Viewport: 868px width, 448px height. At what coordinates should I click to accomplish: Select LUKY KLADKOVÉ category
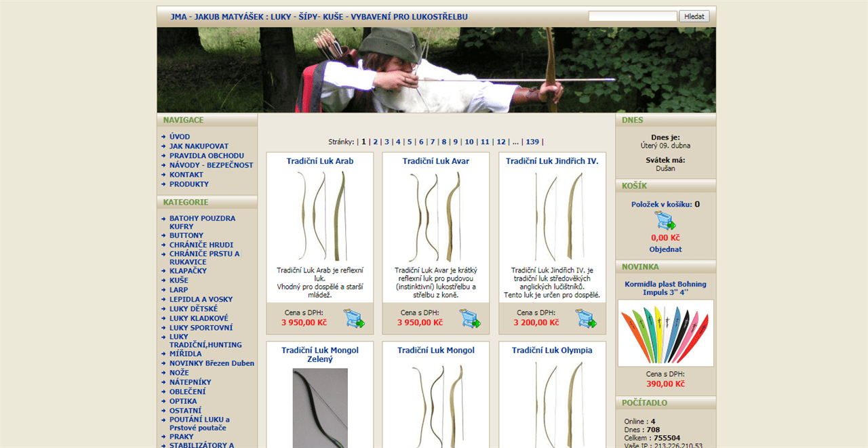point(199,318)
